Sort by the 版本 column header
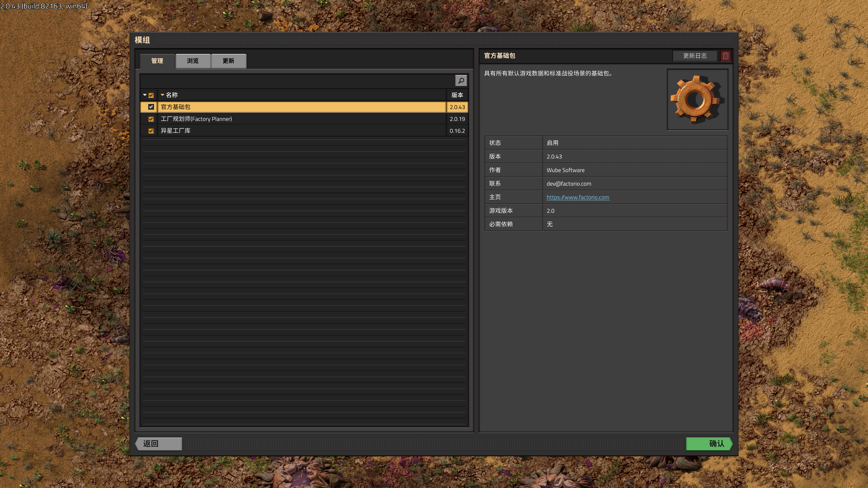The width and height of the screenshot is (868, 488). point(457,95)
